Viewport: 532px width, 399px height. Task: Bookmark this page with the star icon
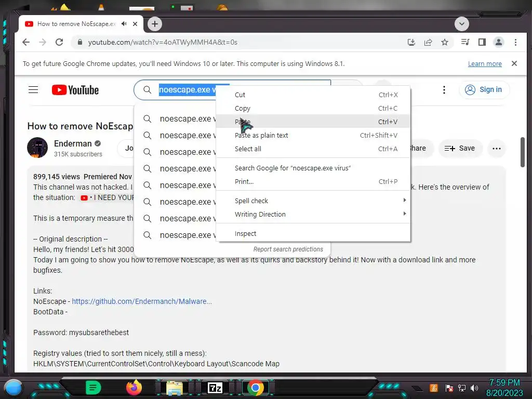click(x=445, y=42)
